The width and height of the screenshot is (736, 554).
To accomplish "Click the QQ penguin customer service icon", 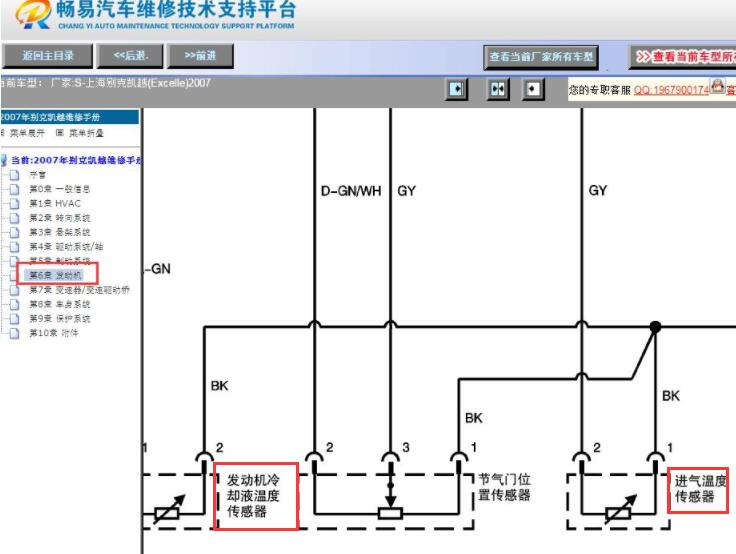I will click(x=717, y=87).
